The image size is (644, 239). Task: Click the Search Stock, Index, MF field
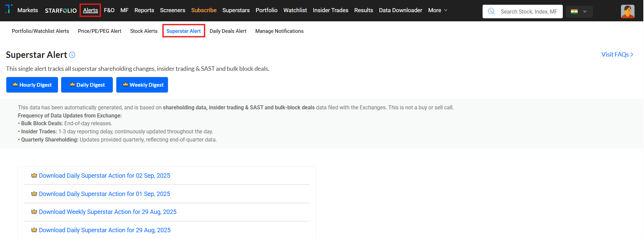[523, 12]
